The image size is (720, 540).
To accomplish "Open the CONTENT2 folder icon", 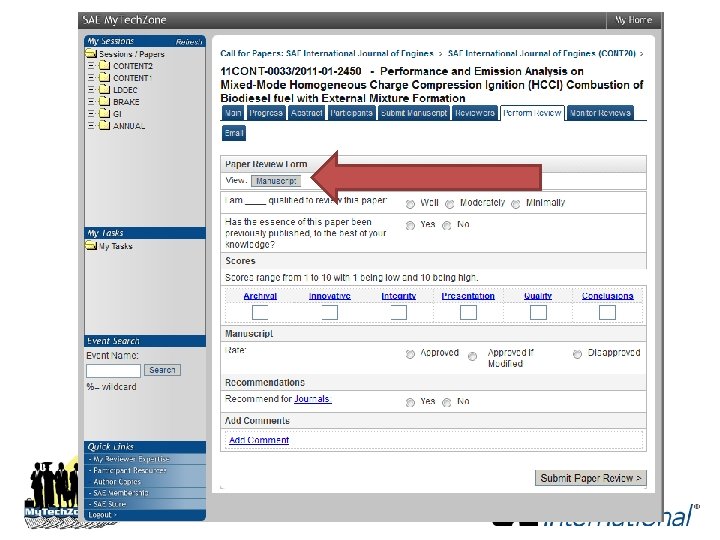I will point(105,66).
